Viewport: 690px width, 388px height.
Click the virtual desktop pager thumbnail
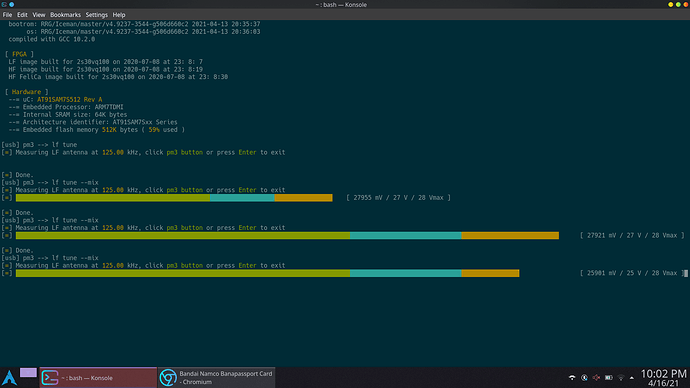[x=28, y=373]
